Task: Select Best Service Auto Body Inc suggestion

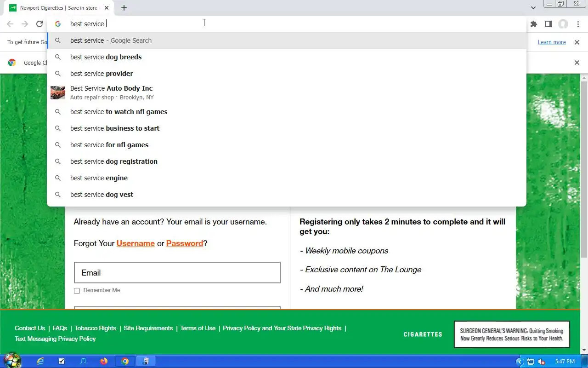Action: [x=287, y=92]
